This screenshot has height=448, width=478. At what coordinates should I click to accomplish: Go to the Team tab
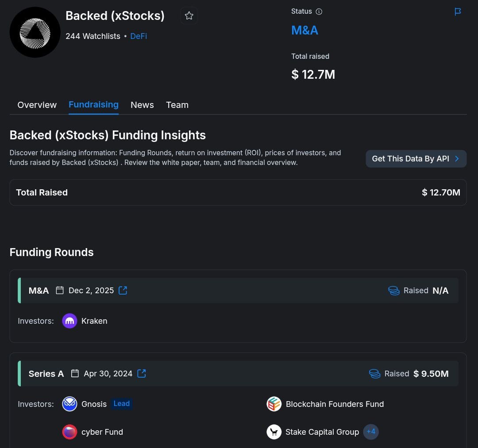point(177,105)
